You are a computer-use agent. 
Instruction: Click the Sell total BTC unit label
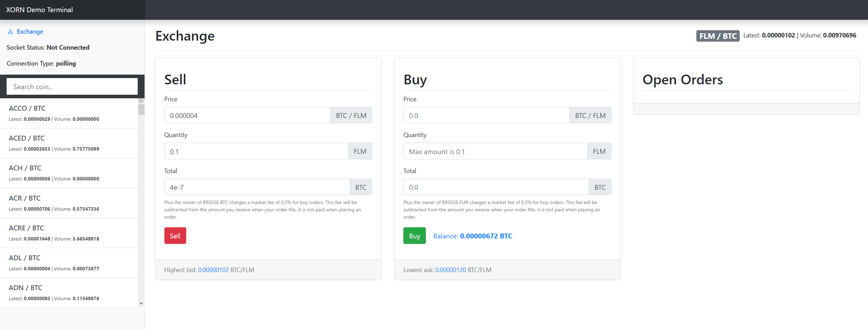pos(361,187)
